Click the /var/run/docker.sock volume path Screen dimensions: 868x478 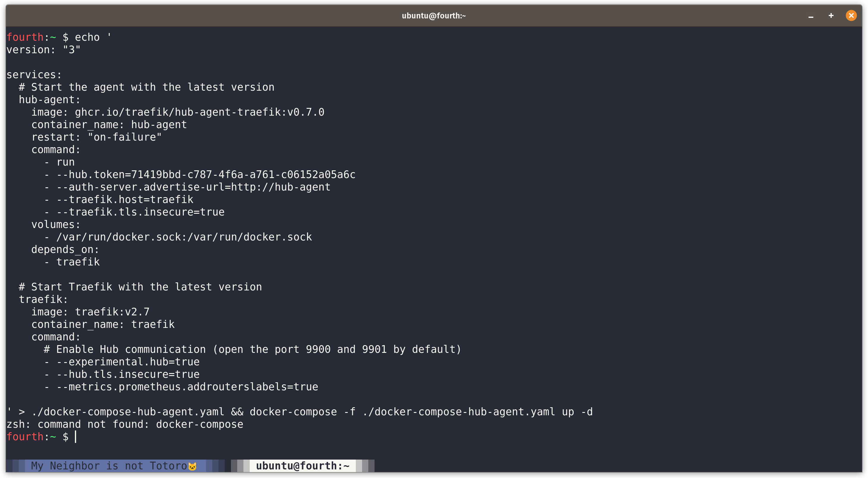pos(184,237)
